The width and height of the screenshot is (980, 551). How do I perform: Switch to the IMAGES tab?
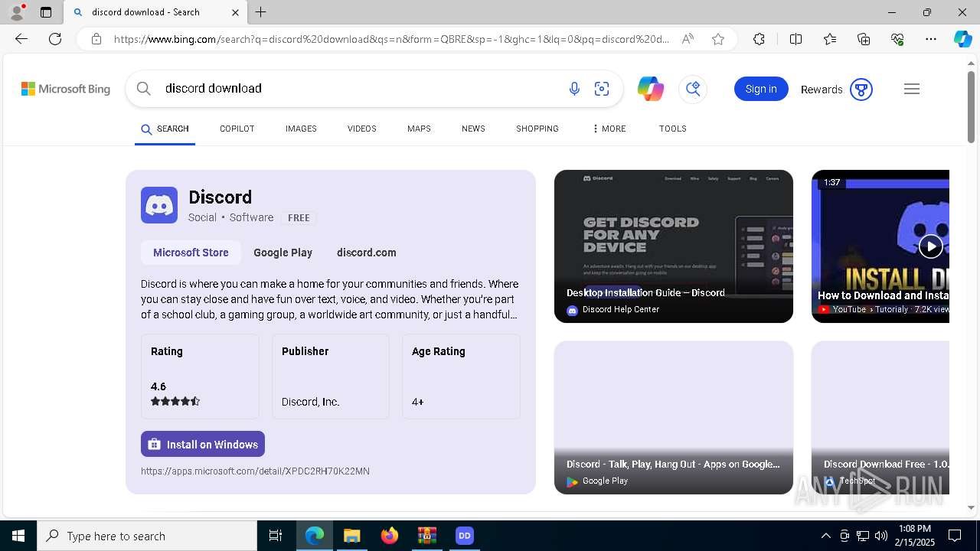[x=301, y=129]
